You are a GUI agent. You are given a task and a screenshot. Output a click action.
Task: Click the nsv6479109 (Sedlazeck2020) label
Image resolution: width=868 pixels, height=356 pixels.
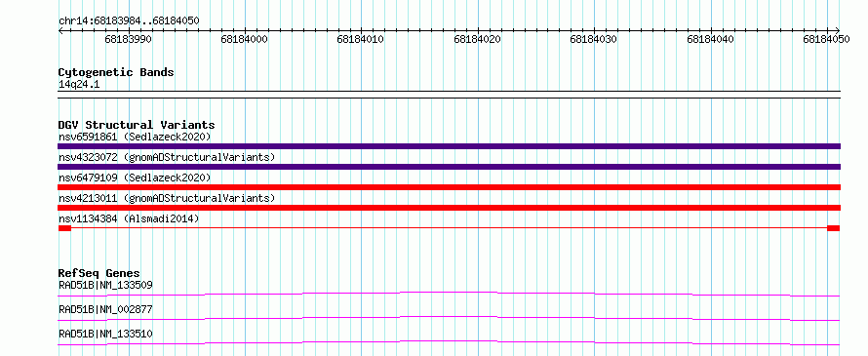(x=135, y=178)
